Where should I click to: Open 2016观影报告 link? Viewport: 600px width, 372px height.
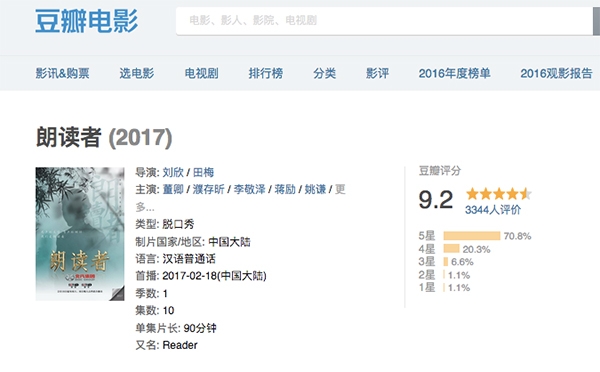pos(556,73)
